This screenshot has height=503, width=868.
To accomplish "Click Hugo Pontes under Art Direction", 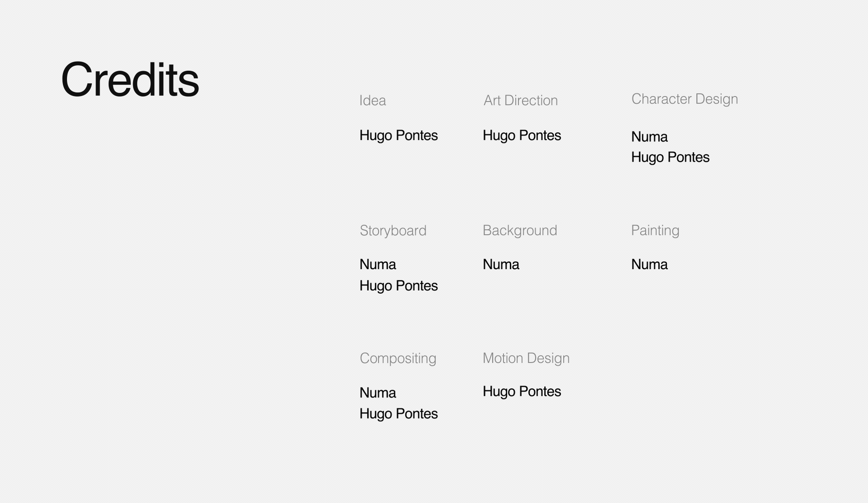I will (x=522, y=135).
